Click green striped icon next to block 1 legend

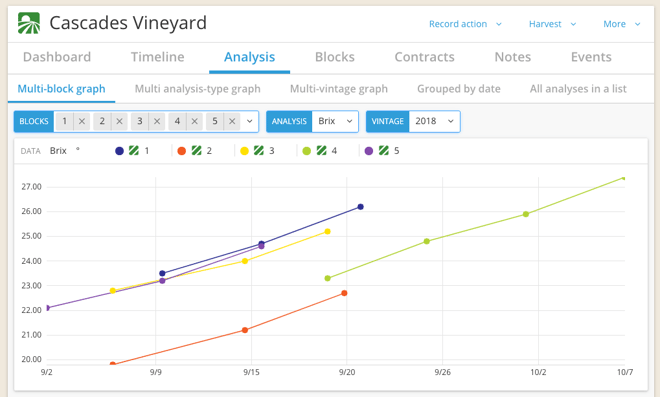[x=134, y=151]
